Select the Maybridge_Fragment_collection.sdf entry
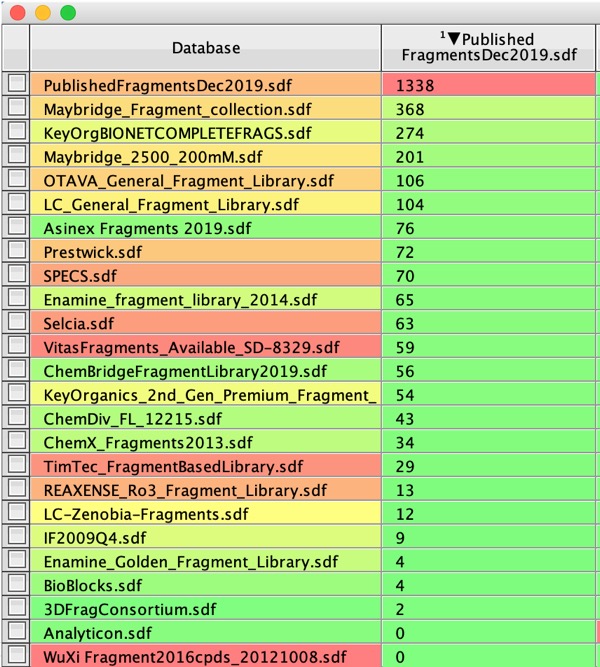600x667 pixels. point(177,109)
